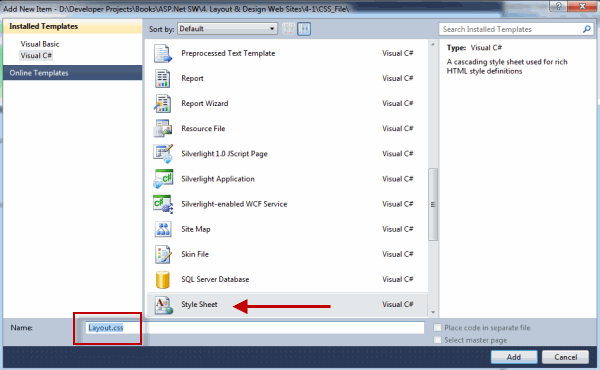Click the Search Installed Templates box
The width and height of the screenshot is (600, 370).
[x=515, y=29]
